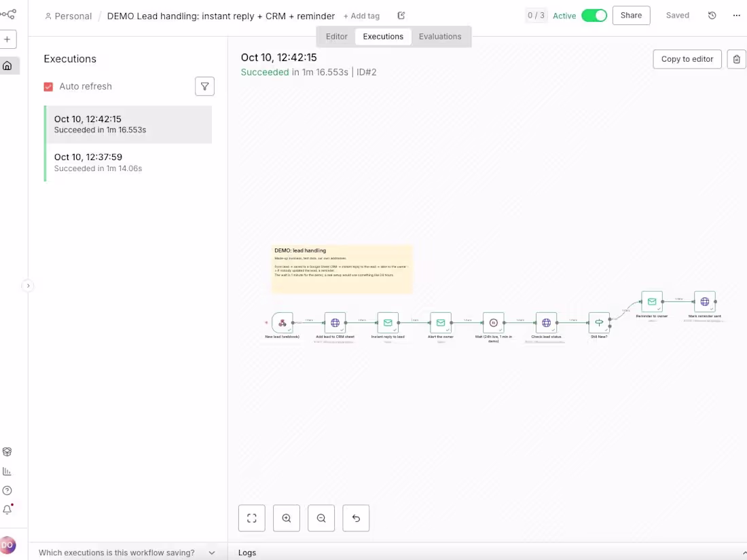
Task: Click the ID#2 execution label
Action: click(x=366, y=73)
